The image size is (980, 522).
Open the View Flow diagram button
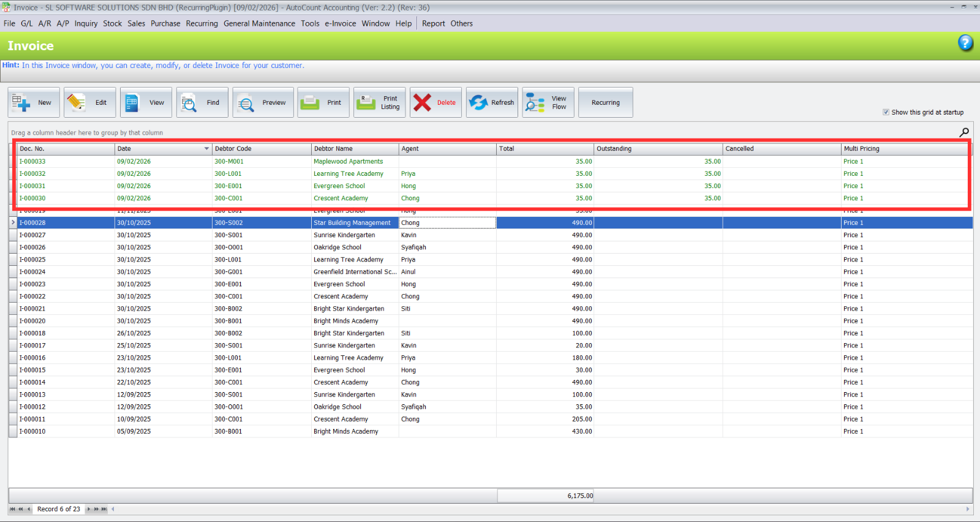548,102
